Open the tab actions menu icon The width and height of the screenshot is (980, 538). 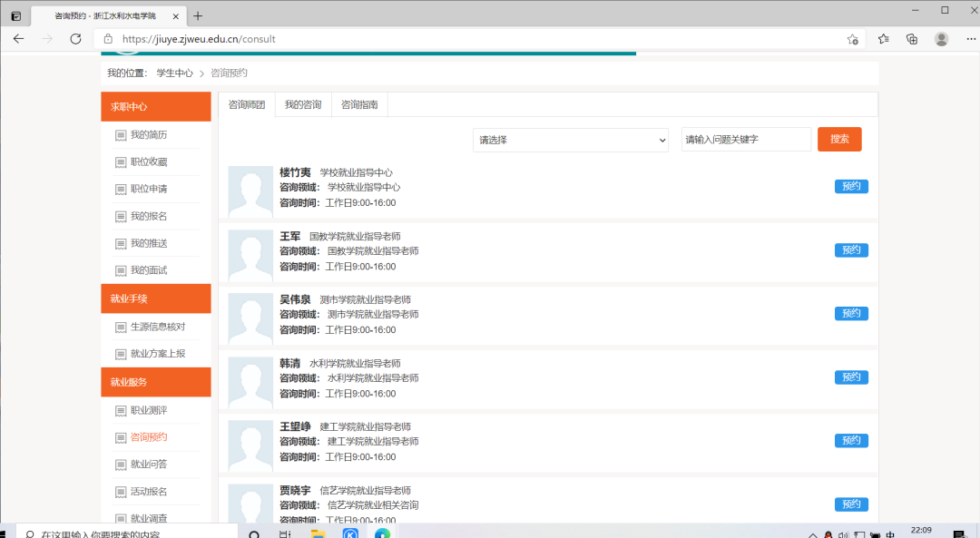point(16,16)
